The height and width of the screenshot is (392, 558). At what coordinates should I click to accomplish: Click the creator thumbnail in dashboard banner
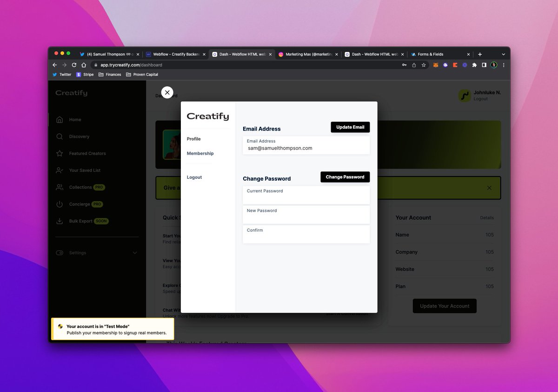point(172,144)
